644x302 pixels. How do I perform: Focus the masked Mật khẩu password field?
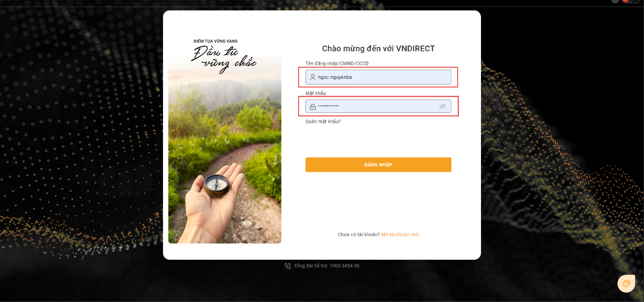coord(378,106)
